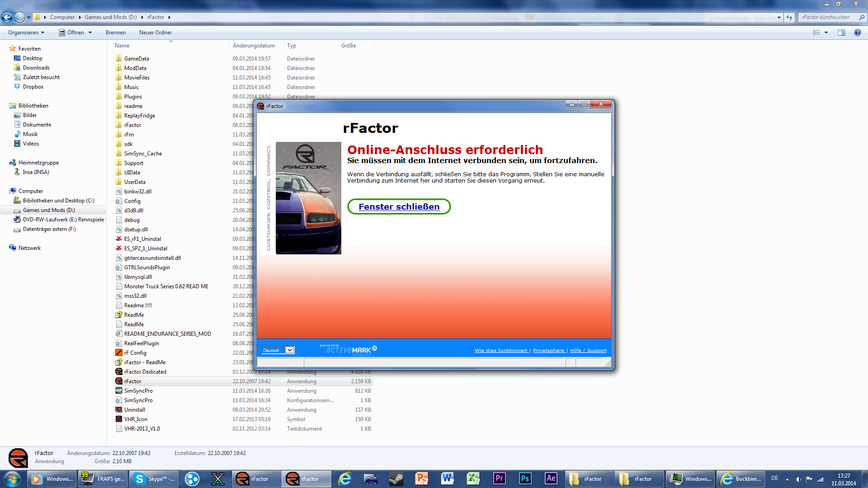The width and height of the screenshot is (868, 488).
Task: Expand the Organisieren menu
Action: tap(26, 33)
